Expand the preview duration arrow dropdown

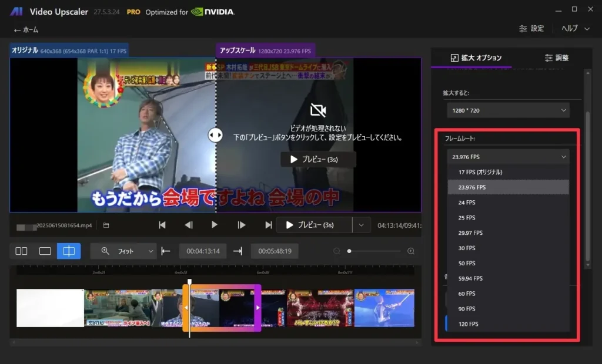tap(362, 225)
